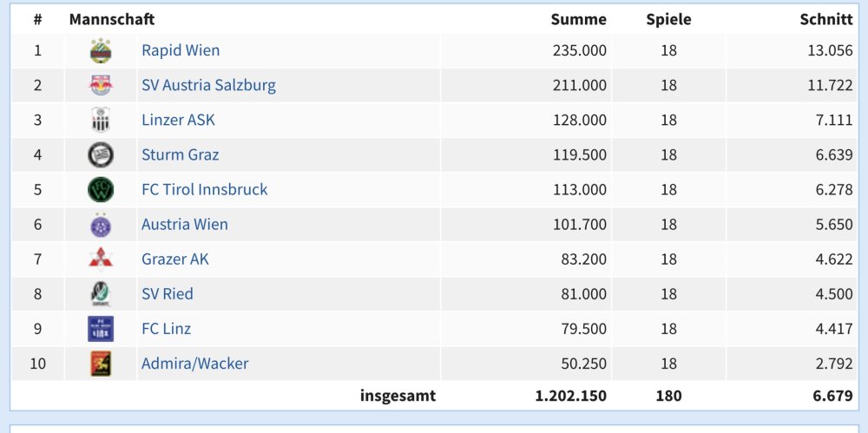Click the Austria Wien club crest
Image resolution: width=868 pixels, height=433 pixels.
(x=101, y=225)
